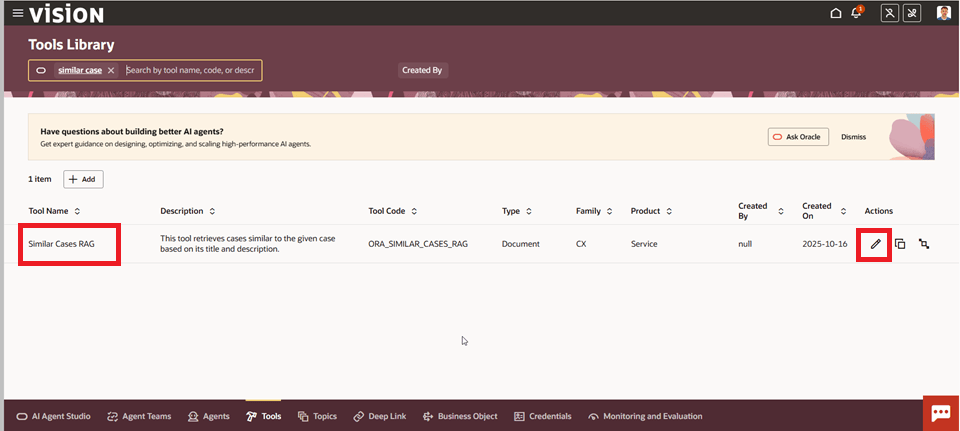The image size is (960, 431).
Task: Sort by Tool Code column
Action: tap(414, 211)
